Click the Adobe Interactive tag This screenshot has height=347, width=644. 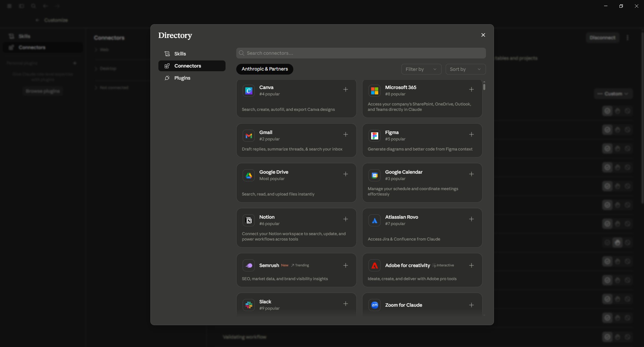(443, 265)
